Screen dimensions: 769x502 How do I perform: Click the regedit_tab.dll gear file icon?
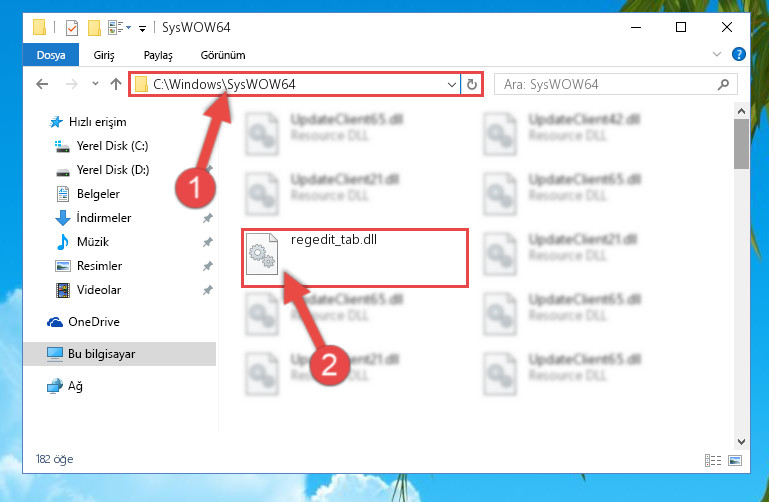pyautogui.click(x=261, y=254)
